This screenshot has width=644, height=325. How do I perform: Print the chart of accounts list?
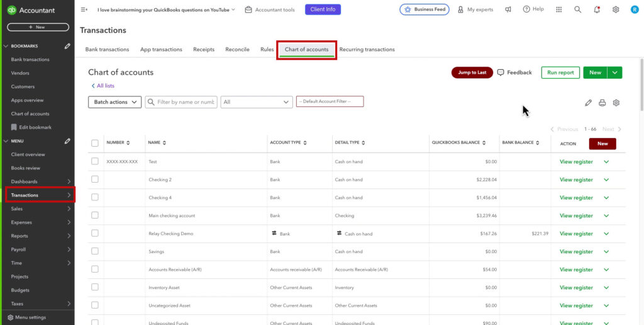click(x=602, y=103)
